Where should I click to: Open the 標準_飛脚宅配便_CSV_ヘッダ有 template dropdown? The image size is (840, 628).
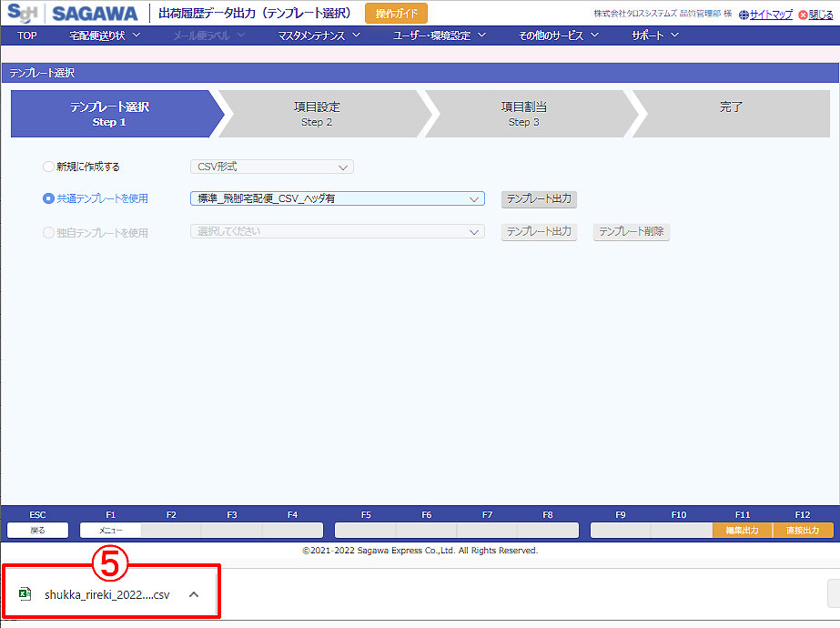(x=337, y=198)
